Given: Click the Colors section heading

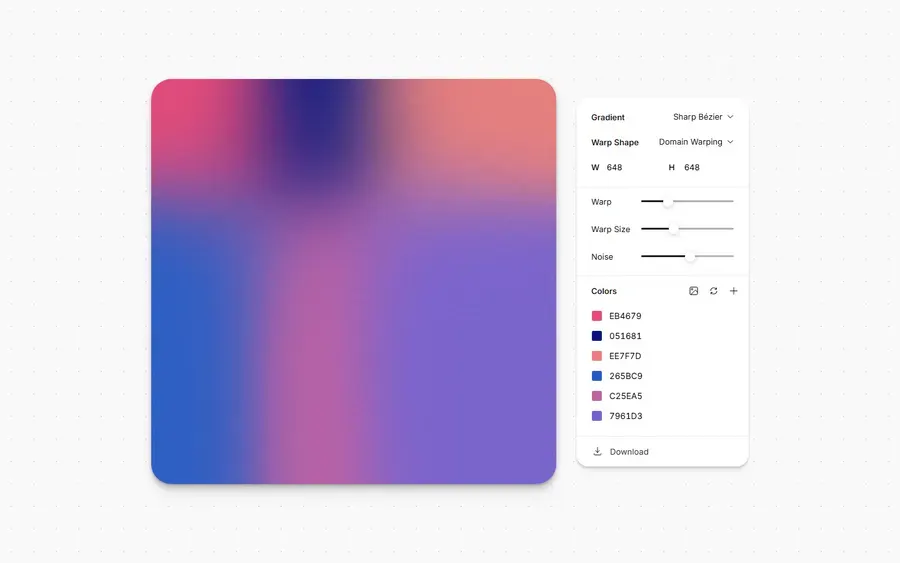Looking at the screenshot, I should [604, 292].
